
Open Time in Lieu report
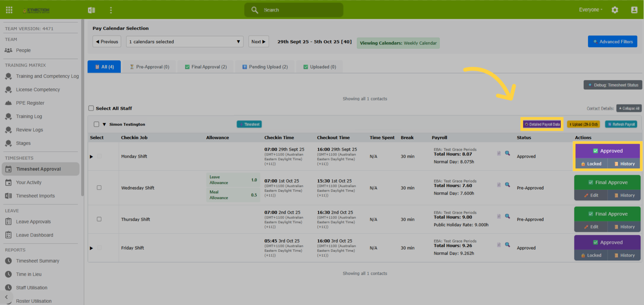[x=29, y=274]
